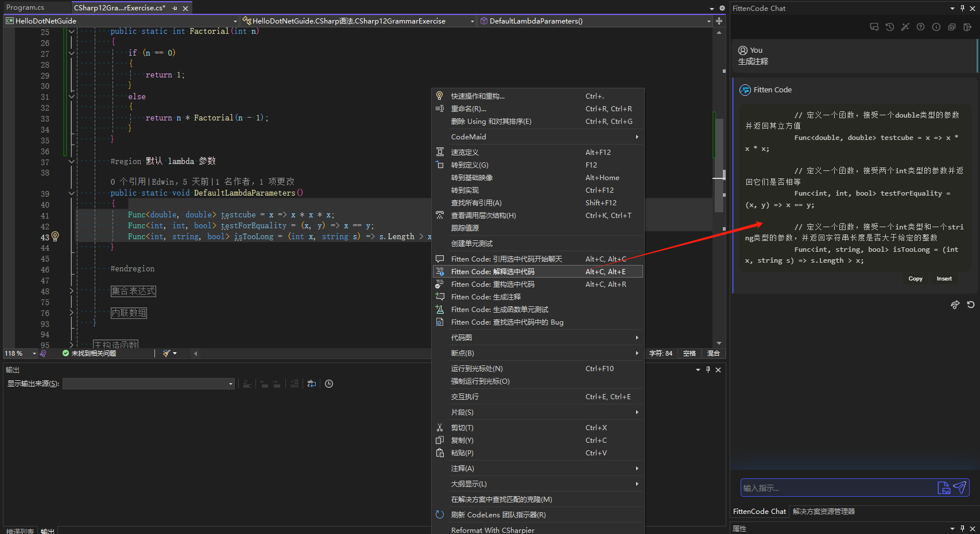Select "Fitten Code: 解释选中代码" menu item

[x=493, y=272]
